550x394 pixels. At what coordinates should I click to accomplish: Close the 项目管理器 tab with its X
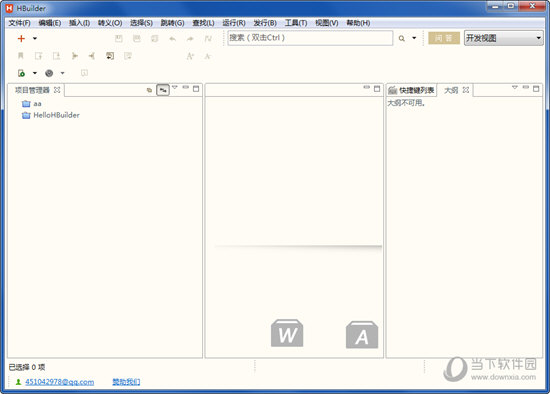coord(57,90)
